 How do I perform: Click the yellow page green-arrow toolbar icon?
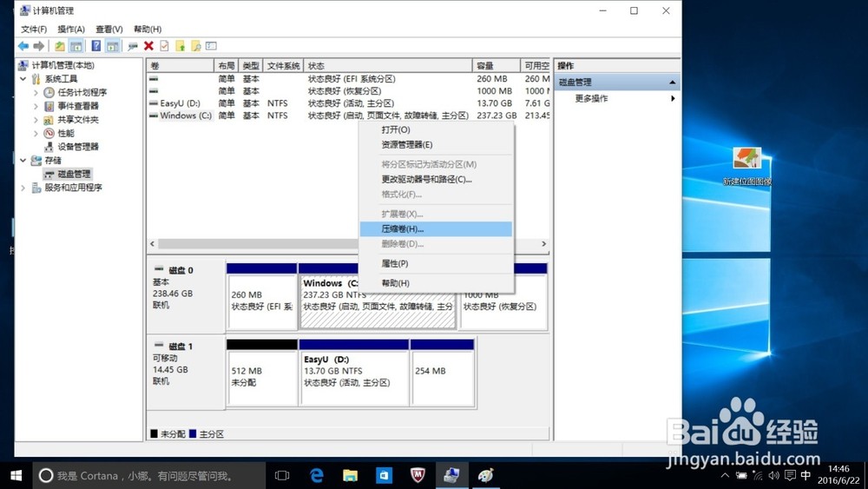click(x=181, y=46)
